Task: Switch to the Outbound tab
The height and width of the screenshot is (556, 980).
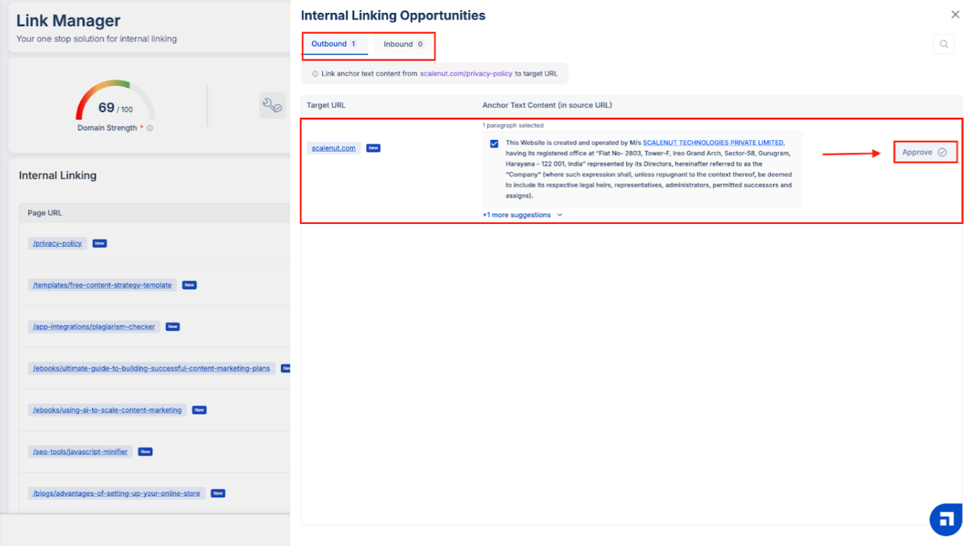Action: (334, 44)
